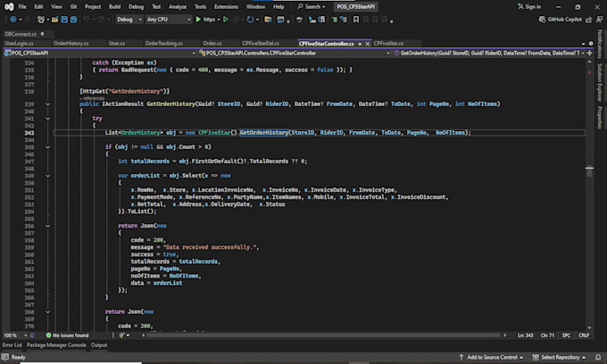Screen dimensions: 607x364
Task: Click the GitHub Copilot button label
Action: 564,20
